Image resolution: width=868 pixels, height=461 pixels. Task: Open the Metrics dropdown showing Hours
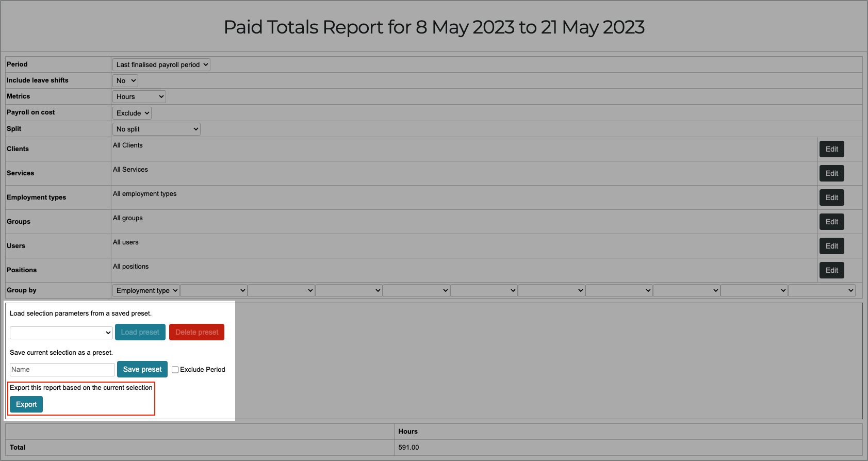pos(139,96)
